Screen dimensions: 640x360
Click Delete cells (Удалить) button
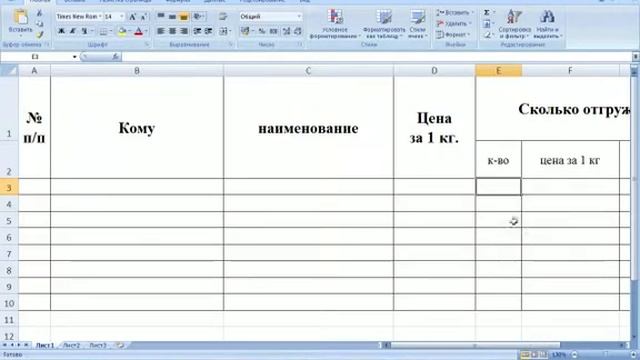tap(454, 24)
